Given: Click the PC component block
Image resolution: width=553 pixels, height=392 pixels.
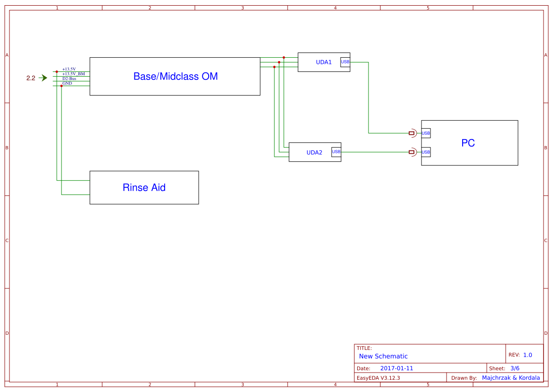Looking at the screenshot, I should click(469, 142).
